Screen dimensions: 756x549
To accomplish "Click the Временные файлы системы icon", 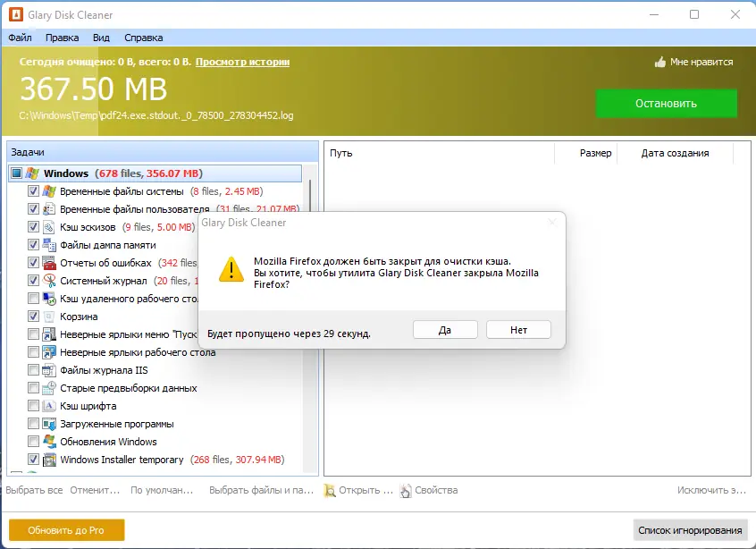I will [49, 191].
